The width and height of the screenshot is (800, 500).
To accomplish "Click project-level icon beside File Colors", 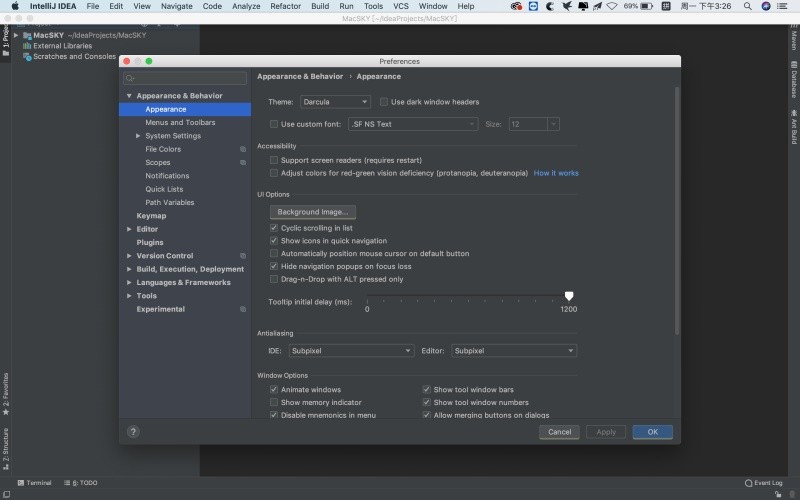I will point(243,149).
